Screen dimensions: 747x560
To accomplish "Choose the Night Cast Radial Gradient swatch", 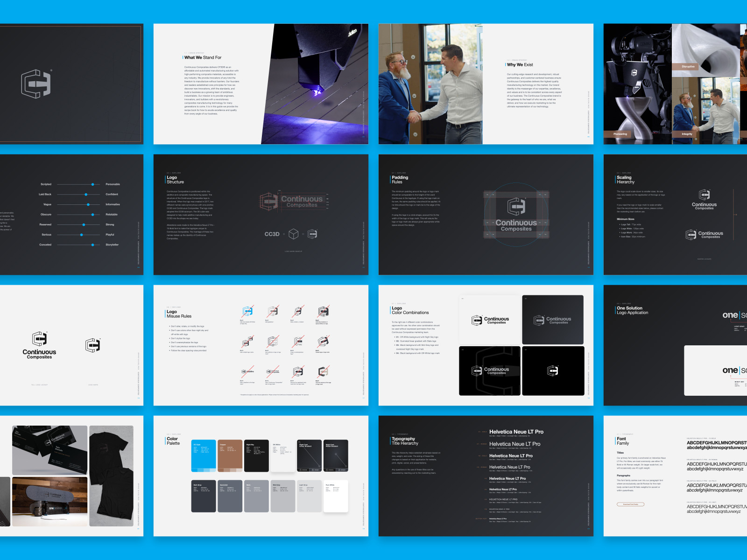I will click(x=336, y=455).
